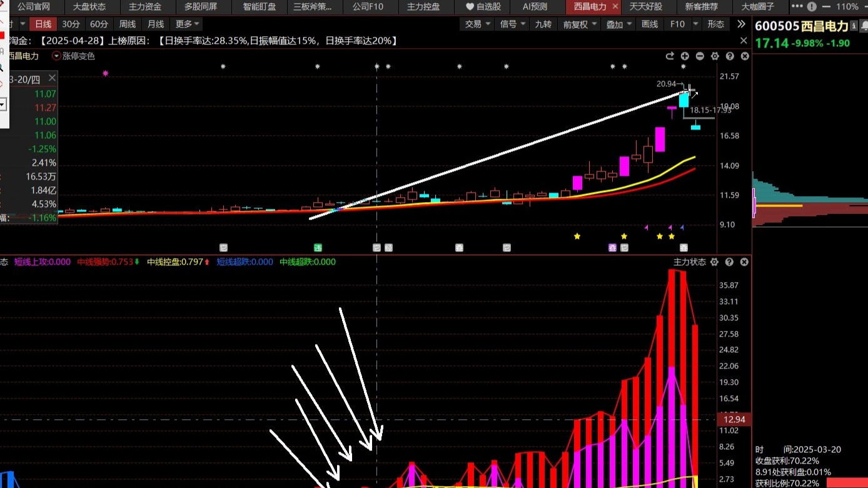Click the 画线 drawing button

click(650, 24)
